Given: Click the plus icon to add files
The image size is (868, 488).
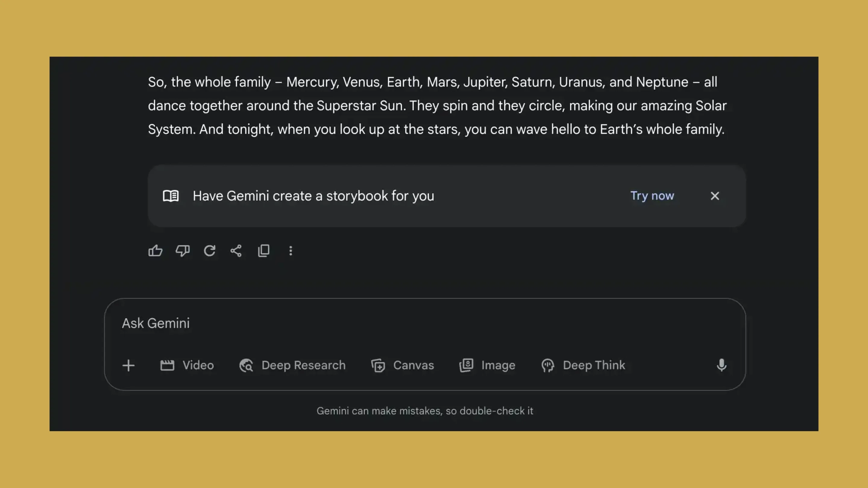Looking at the screenshot, I should [x=128, y=365].
